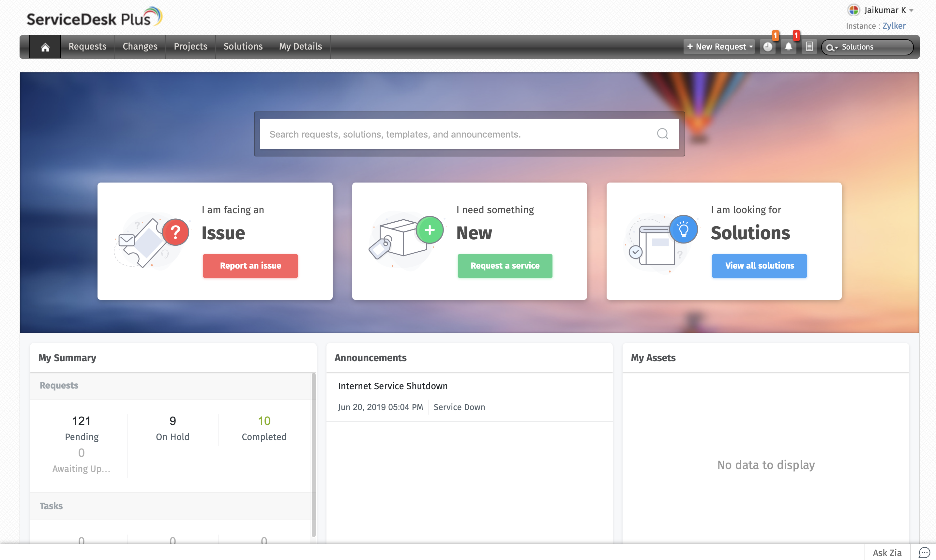The width and height of the screenshot is (936, 560).
Task: Click the document list icon in navbar
Action: [809, 47]
